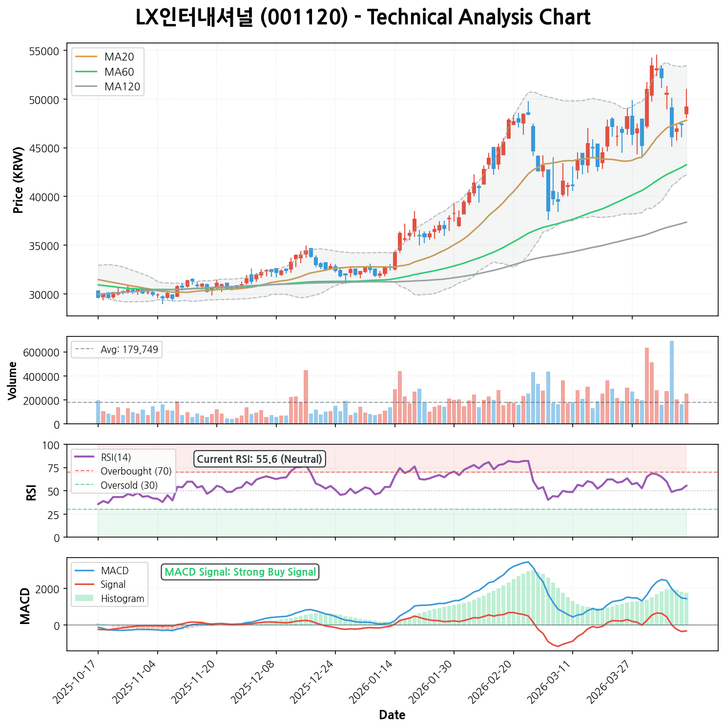This screenshot has height=728, width=725.
Task: Click the Price (KRW) axis title
Action: click(19, 180)
